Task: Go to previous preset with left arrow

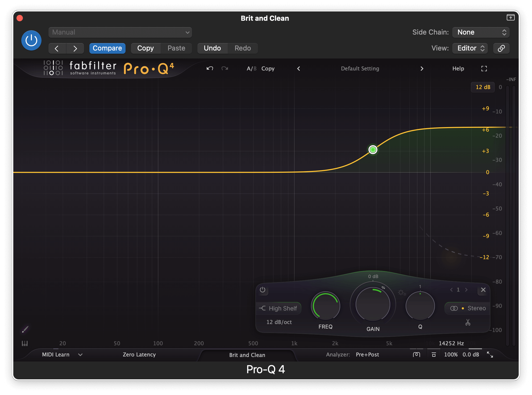Action: click(57, 48)
